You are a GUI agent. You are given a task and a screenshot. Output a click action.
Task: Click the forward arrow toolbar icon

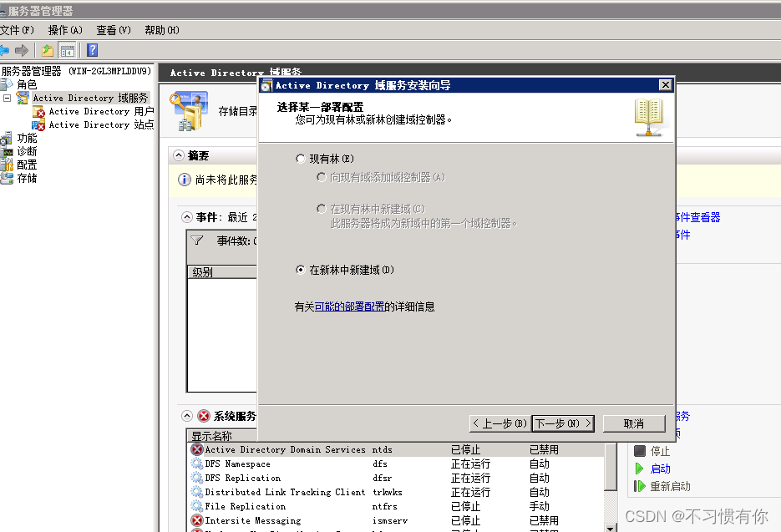(x=22, y=50)
